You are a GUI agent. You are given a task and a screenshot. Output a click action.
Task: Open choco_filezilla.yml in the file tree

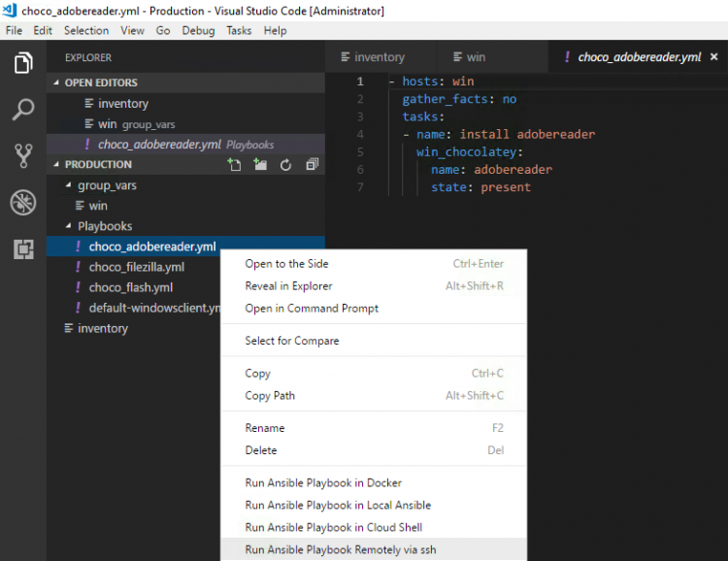(x=134, y=267)
